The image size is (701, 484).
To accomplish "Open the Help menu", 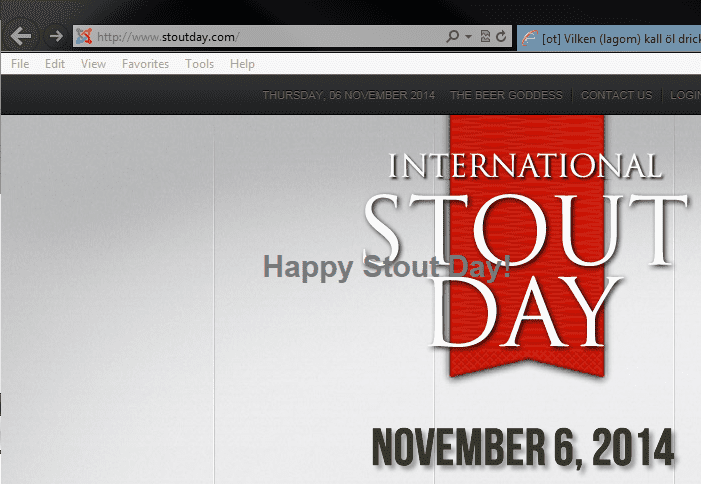I will coord(242,64).
